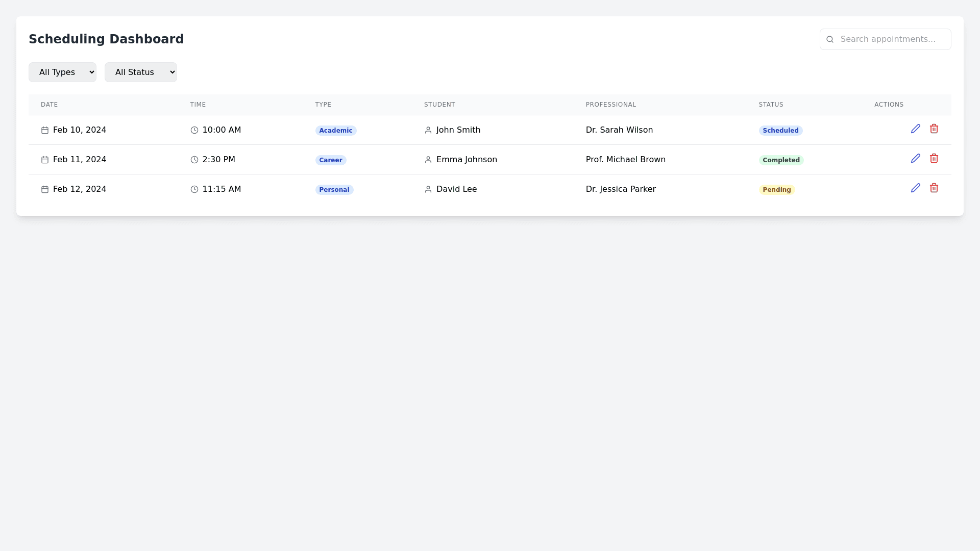Click calendar icon beside Feb 10, 2024
This screenshot has height=551, width=980.
coord(45,131)
